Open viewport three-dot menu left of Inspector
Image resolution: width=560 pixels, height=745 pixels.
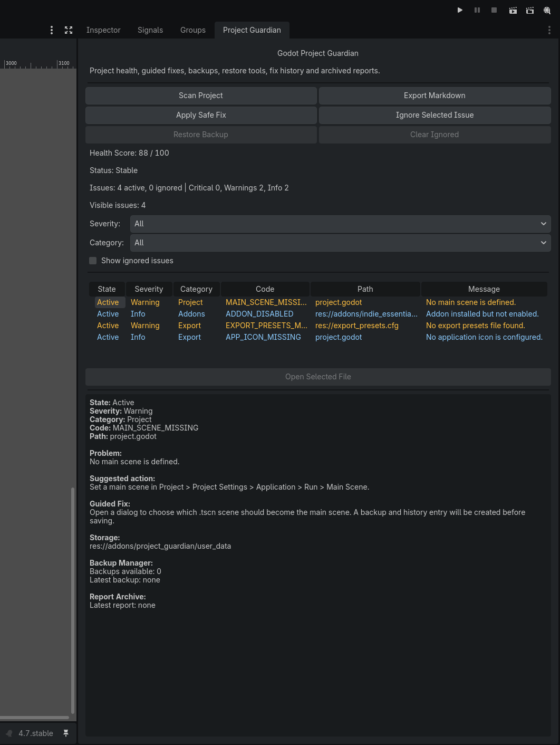tap(52, 30)
